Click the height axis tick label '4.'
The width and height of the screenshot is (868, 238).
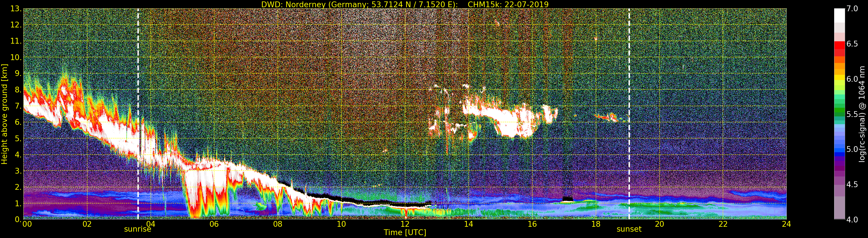(18, 155)
